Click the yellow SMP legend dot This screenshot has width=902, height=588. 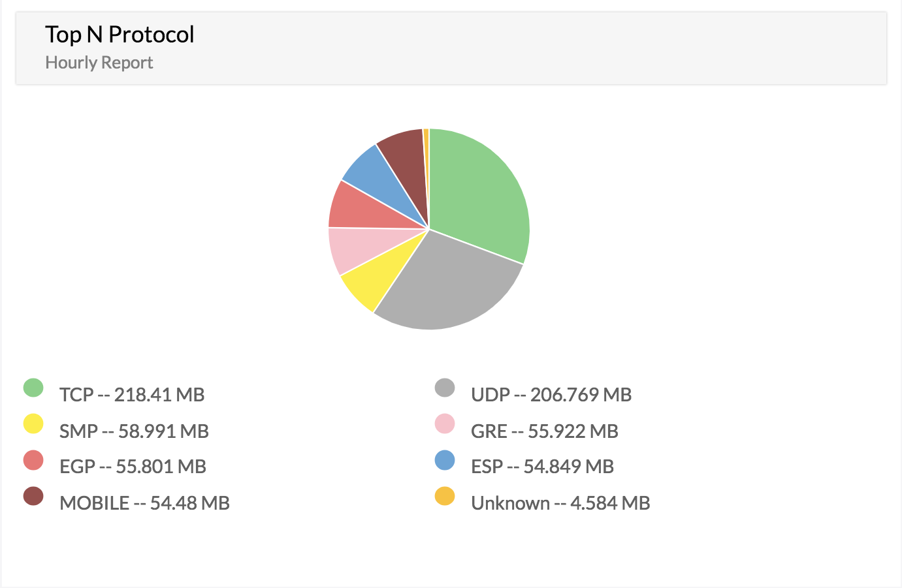33,424
